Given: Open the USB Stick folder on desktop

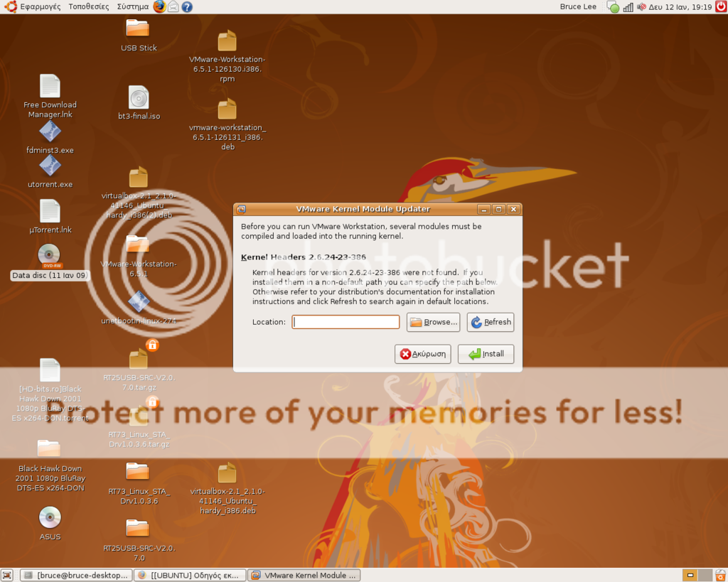Looking at the screenshot, I should tap(137, 28).
